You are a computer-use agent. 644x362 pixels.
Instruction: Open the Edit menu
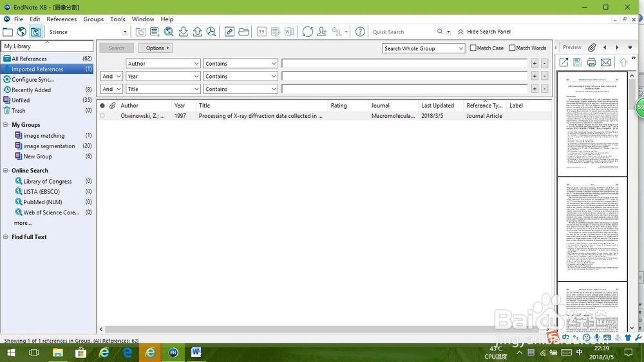coord(35,19)
